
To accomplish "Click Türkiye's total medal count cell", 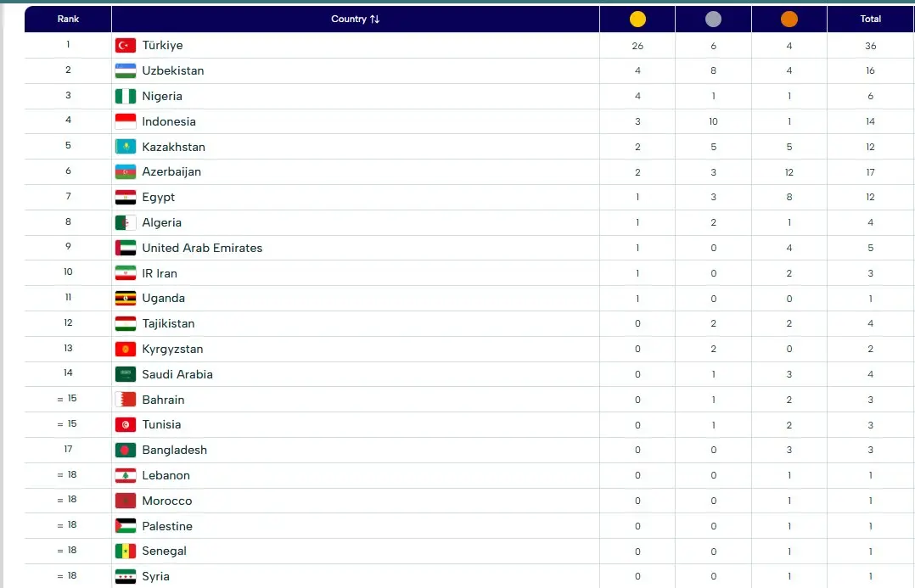I will [870, 46].
